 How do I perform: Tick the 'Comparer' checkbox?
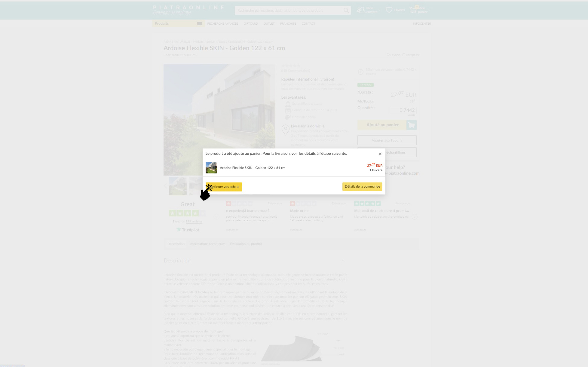point(404,55)
